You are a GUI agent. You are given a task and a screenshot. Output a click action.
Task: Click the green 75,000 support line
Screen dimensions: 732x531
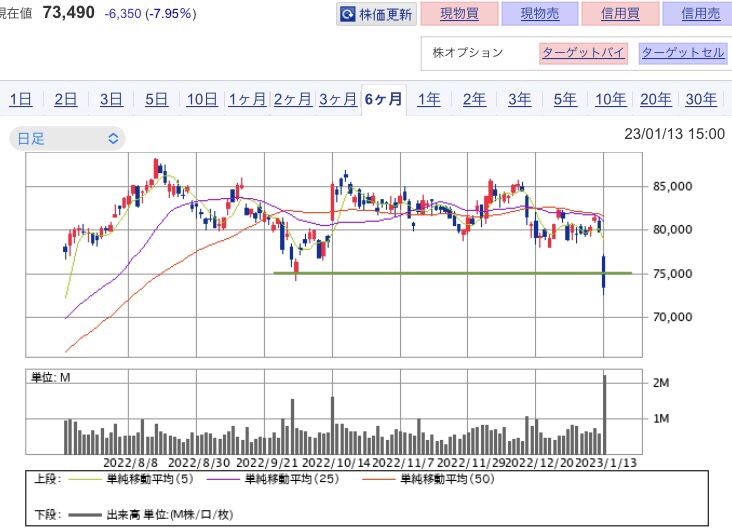pyautogui.click(x=452, y=273)
